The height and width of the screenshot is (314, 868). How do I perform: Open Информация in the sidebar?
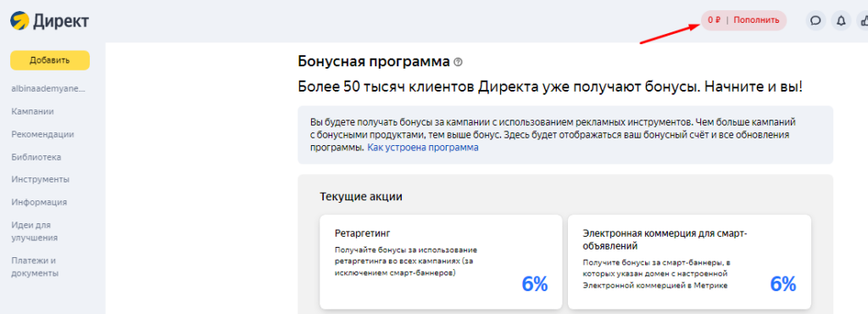tap(39, 202)
